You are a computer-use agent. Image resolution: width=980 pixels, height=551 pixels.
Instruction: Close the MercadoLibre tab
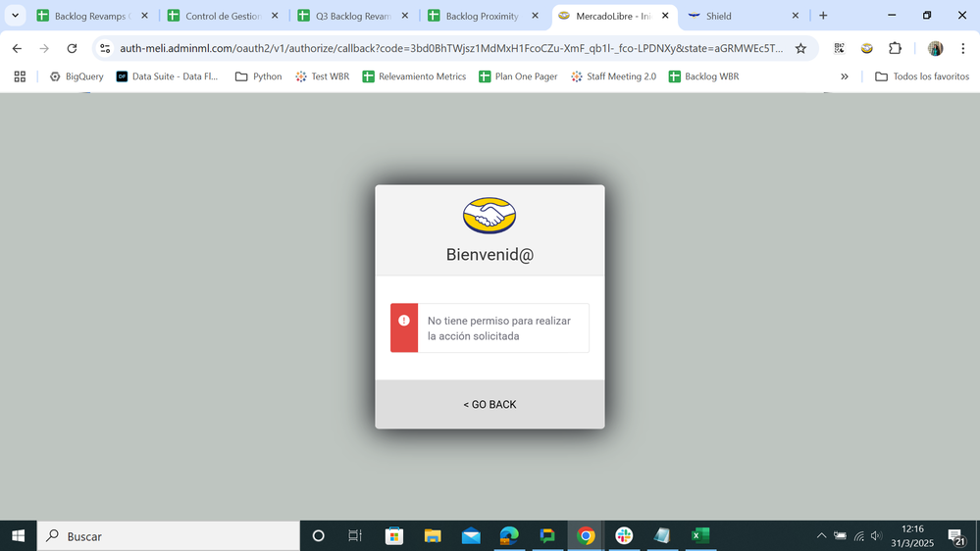(665, 16)
